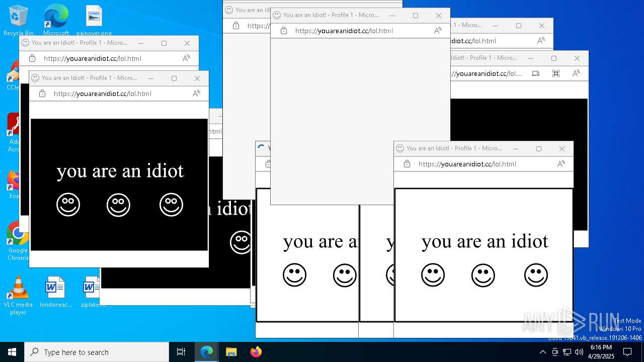644x362 pixels.
Task: Open the volume control in the tray
Action: (579, 352)
